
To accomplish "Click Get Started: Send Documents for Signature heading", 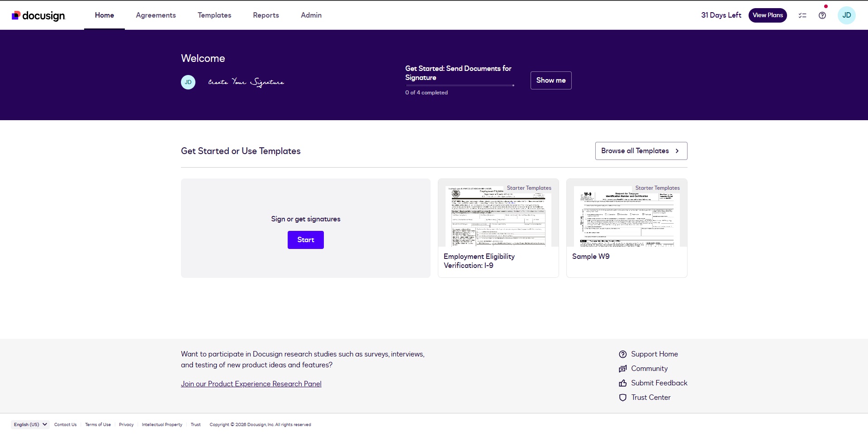I will pos(458,73).
